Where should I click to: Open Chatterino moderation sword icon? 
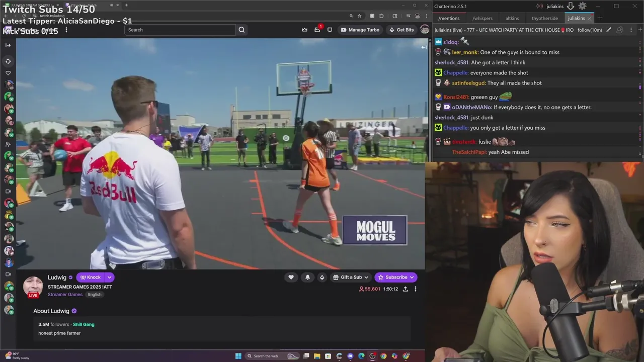(x=609, y=30)
